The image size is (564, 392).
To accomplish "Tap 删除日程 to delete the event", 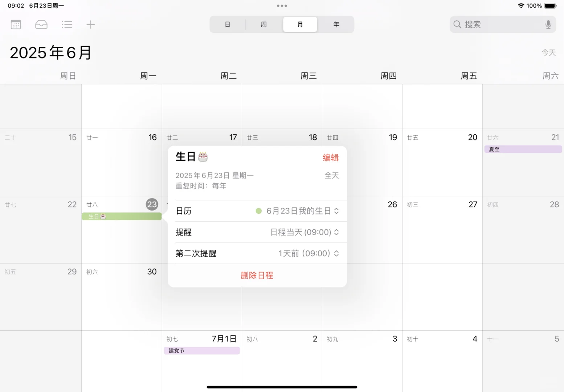I will click(257, 275).
